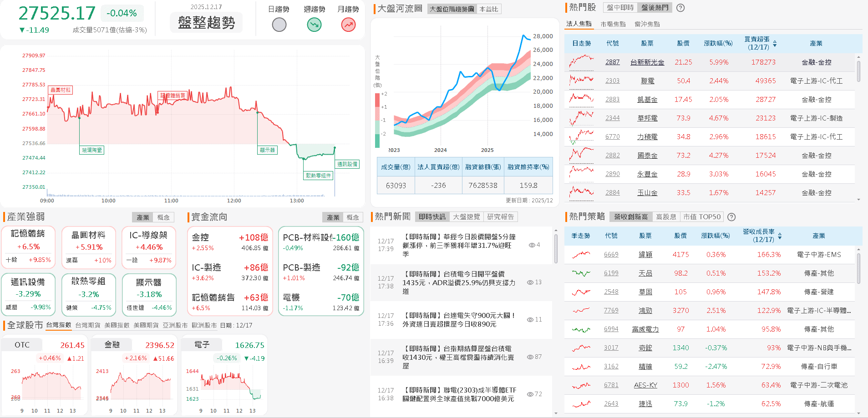Sort by 營收成長率 using the arrow
The width and height of the screenshot is (868, 418).
[x=780, y=236]
